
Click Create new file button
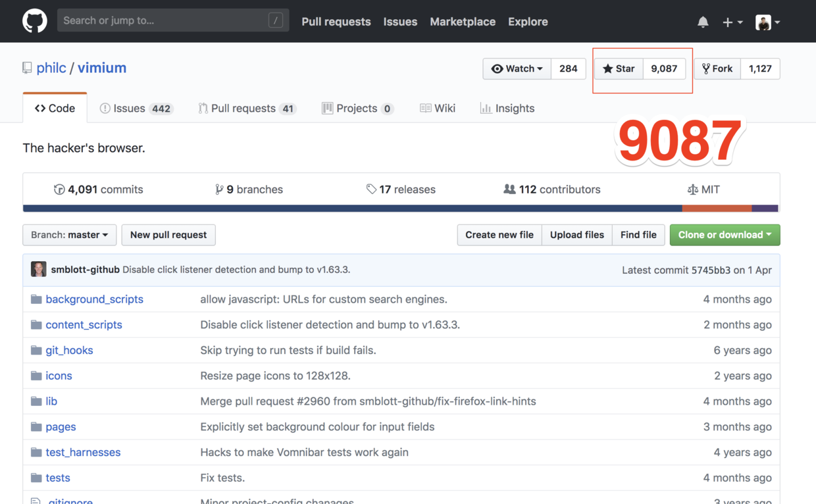click(x=499, y=235)
